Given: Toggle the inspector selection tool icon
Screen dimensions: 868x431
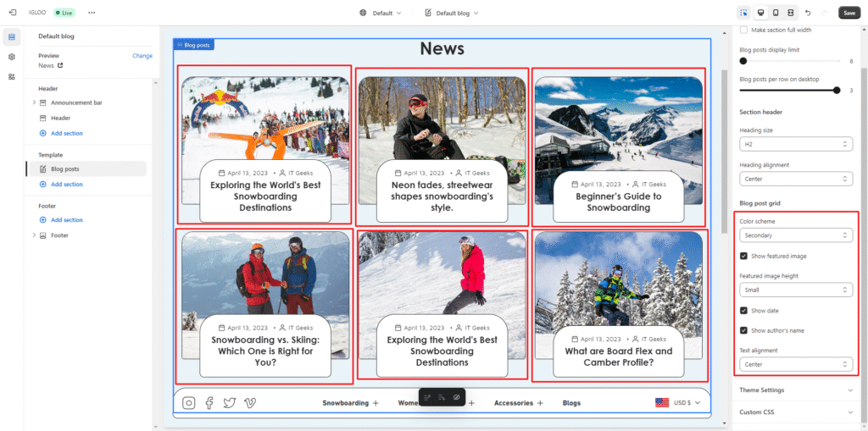Looking at the screenshot, I should 743,13.
